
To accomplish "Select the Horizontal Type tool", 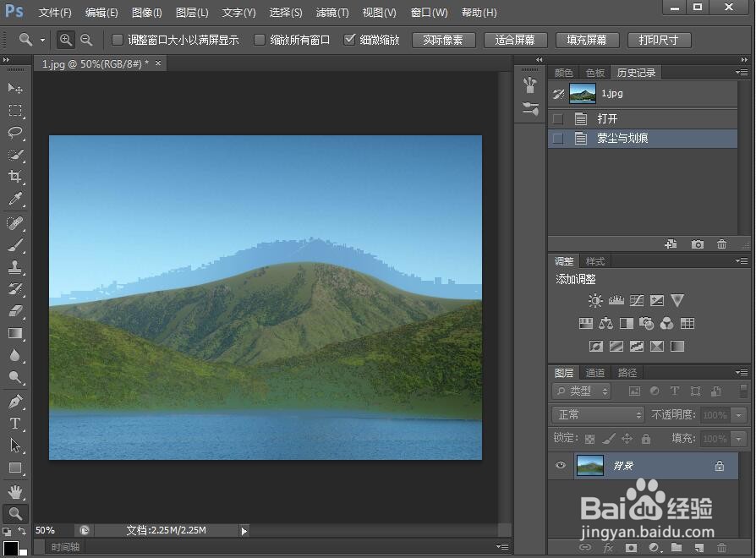I will click(15, 424).
